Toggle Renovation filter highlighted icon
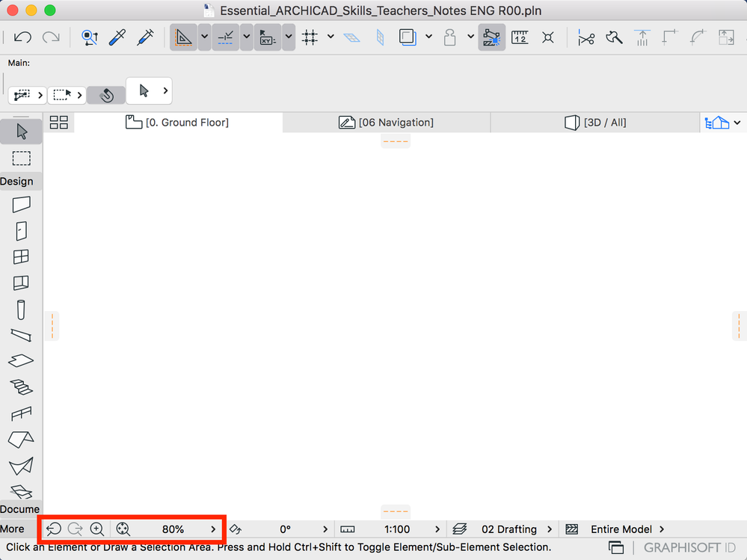The image size is (747, 560). 492,37
